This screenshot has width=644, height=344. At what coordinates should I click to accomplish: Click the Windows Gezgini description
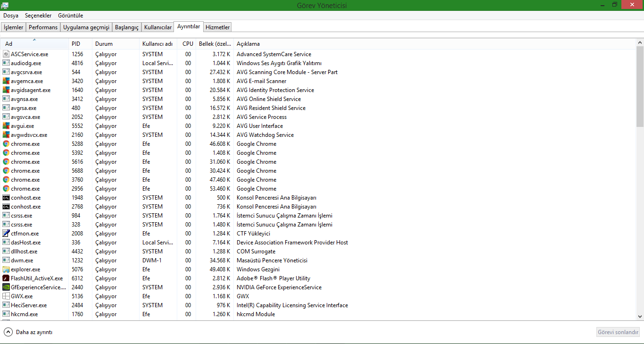258,269
